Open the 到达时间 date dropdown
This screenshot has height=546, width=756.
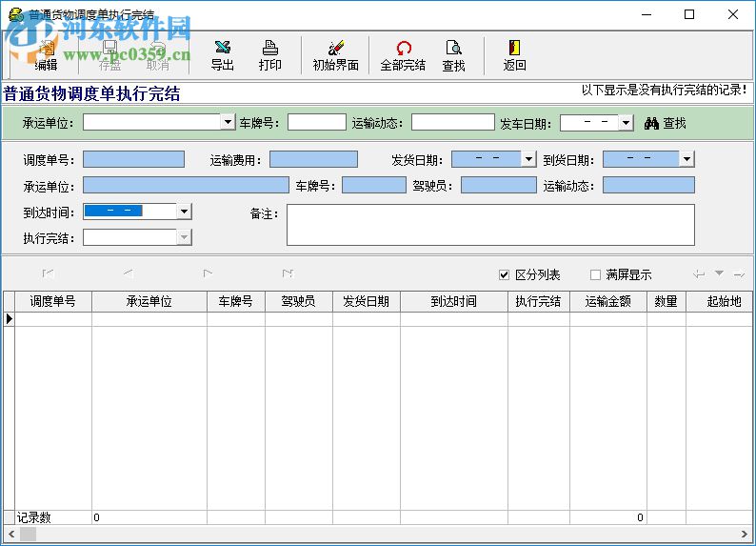coord(184,212)
